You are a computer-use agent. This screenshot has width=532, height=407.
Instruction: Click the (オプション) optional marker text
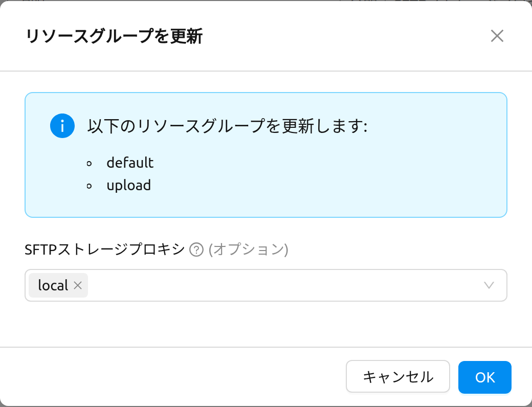pos(249,250)
